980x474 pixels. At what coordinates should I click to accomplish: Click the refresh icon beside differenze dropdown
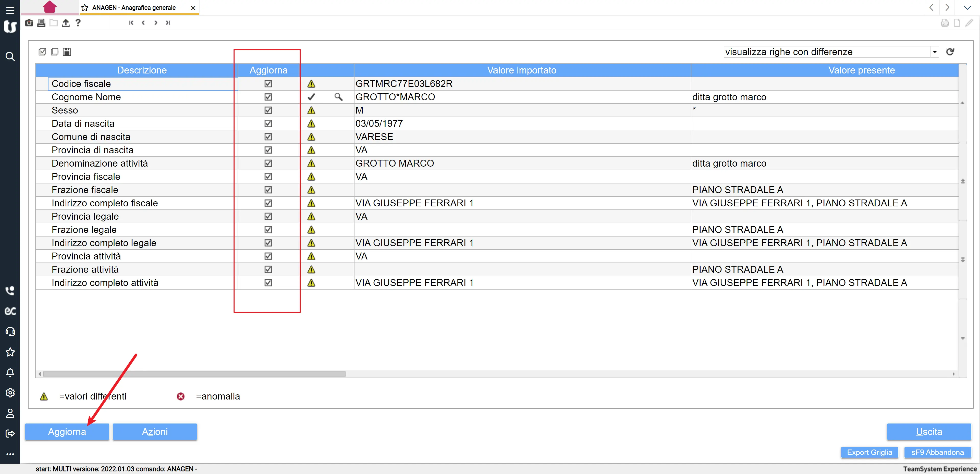950,52
